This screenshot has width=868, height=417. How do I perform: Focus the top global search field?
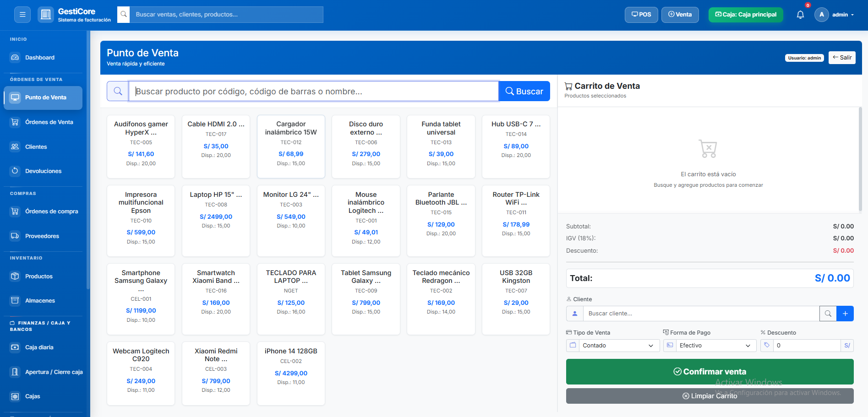pyautogui.click(x=227, y=15)
